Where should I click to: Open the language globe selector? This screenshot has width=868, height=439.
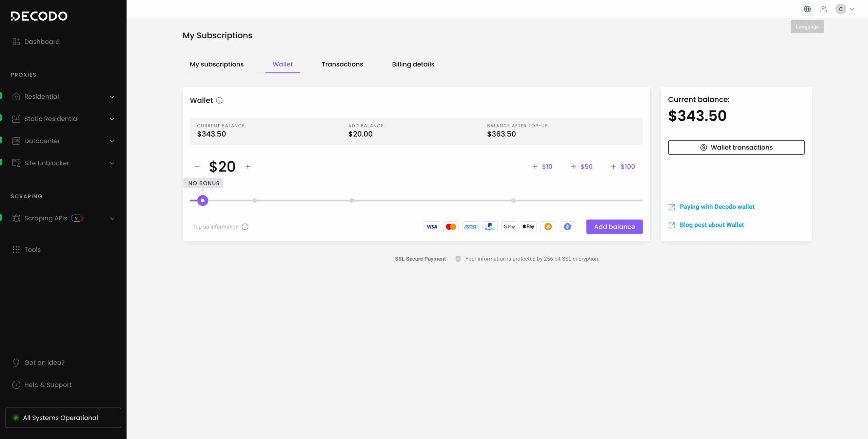(807, 9)
